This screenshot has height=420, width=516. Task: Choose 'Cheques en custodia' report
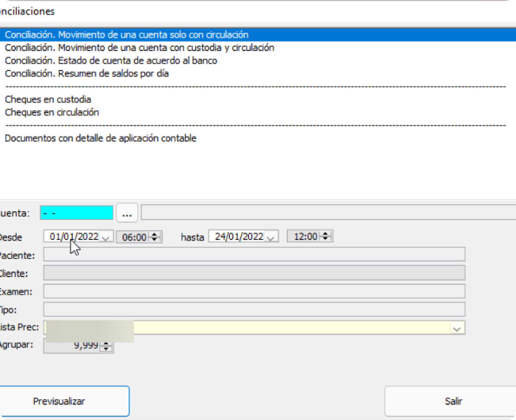(48, 99)
